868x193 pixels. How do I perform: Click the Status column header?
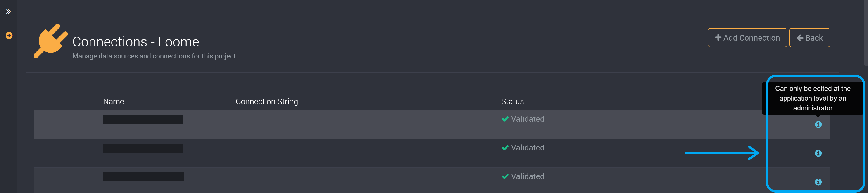point(512,101)
